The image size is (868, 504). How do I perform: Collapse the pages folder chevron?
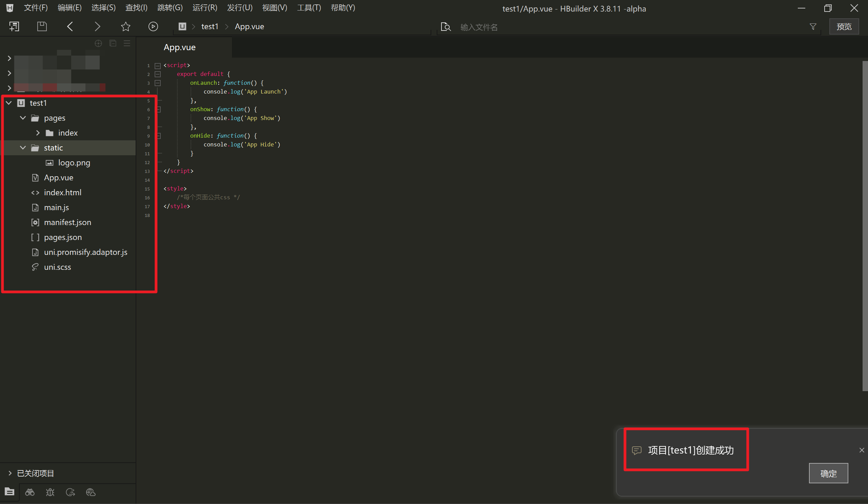(x=23, y=118)
